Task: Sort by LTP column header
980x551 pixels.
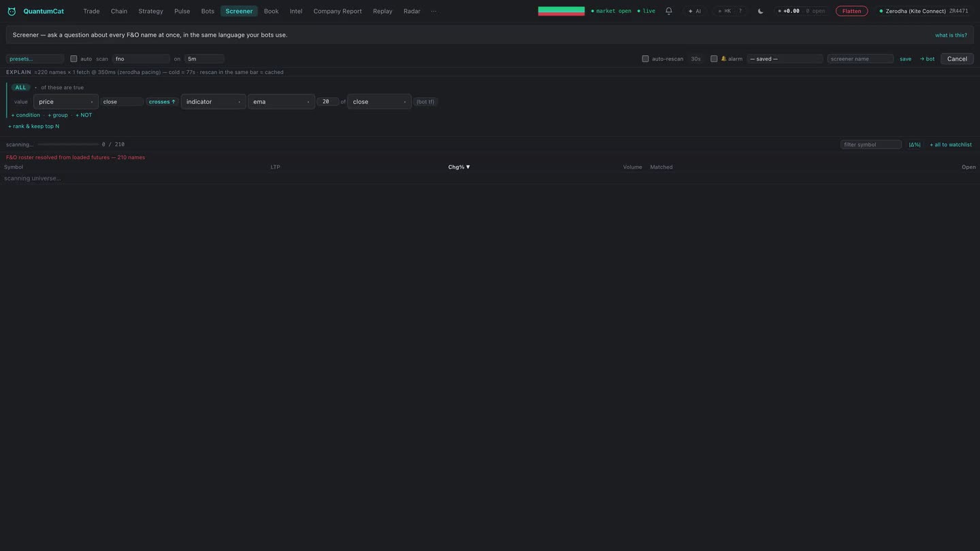Action: pos(276,167)
